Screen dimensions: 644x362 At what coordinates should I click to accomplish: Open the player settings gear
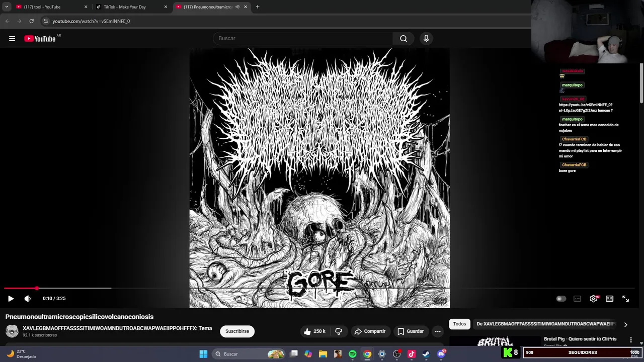coord(594,299)
